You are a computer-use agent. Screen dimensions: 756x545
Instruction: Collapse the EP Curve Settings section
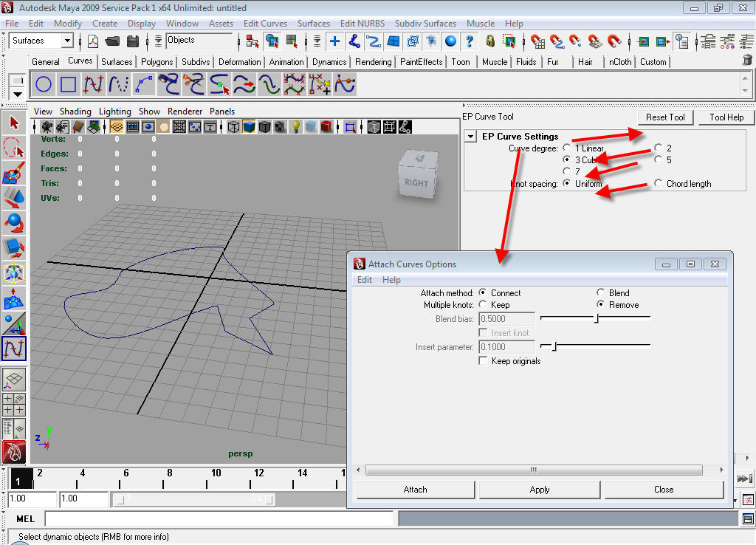470,137
